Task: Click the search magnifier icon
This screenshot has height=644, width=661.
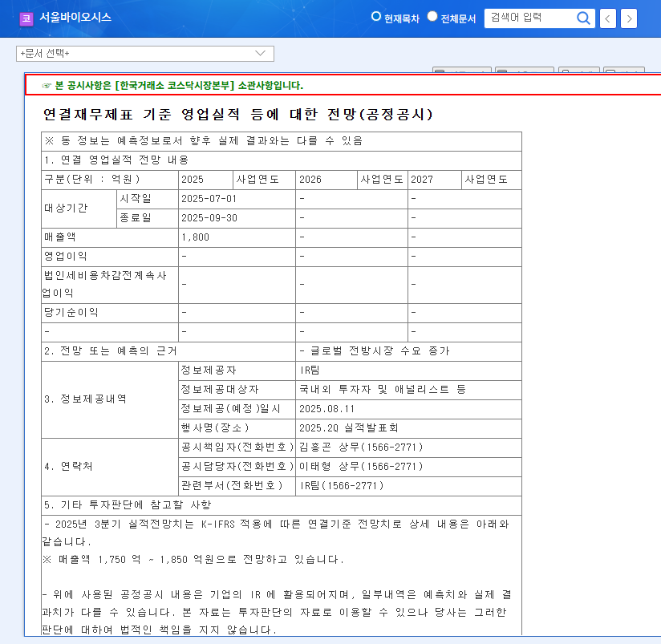Action: click(x=584, y=18)
